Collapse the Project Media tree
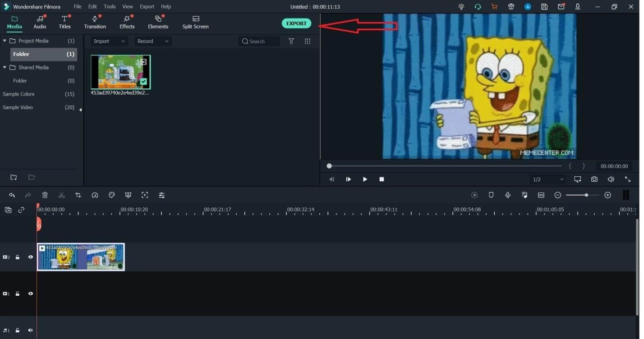644x339 pixels. [x=5, y=41]
